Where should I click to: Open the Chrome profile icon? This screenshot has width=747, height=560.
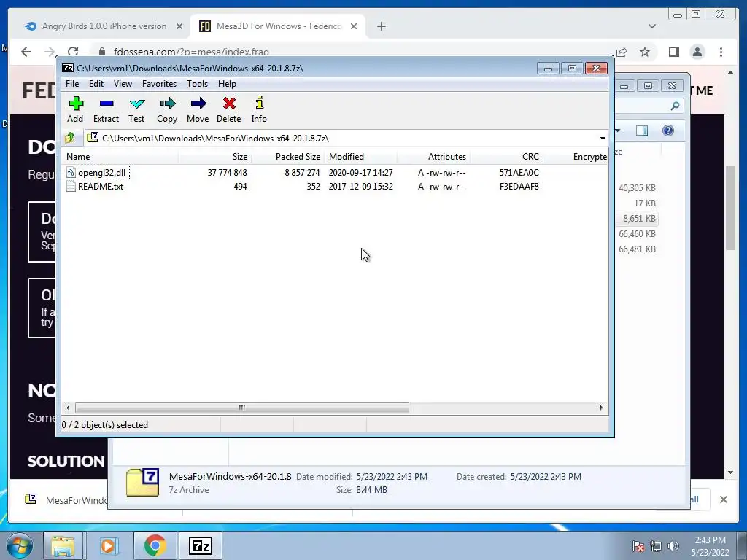(697, 52)
